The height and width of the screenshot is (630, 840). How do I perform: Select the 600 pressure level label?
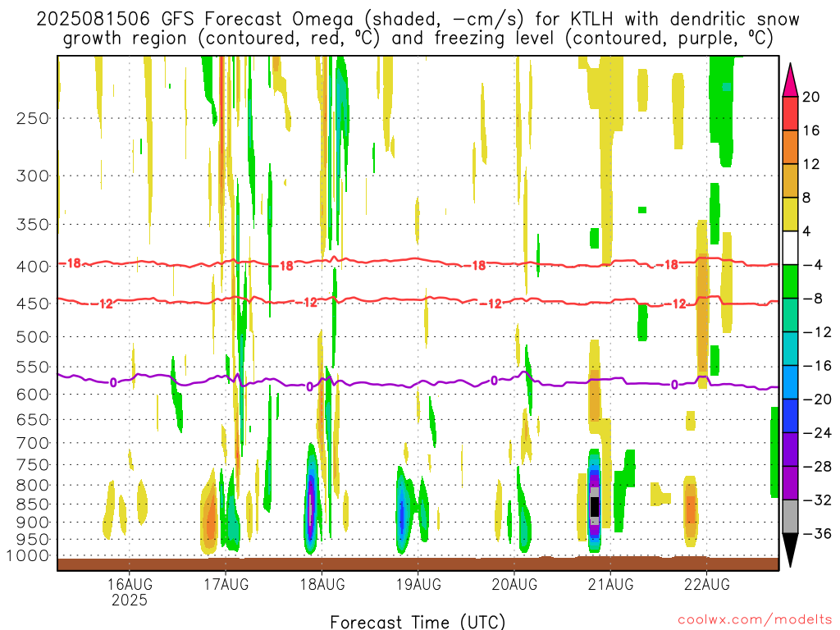[33, 395]
